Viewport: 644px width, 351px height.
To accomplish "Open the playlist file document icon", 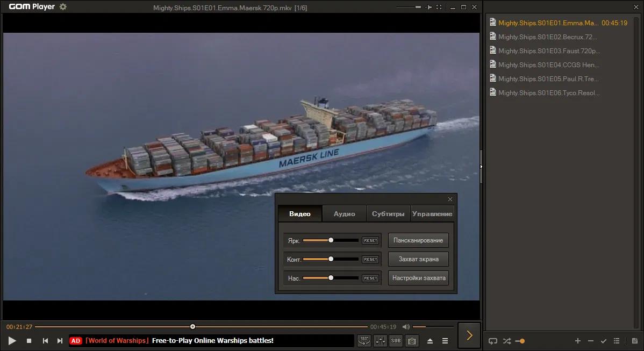I will 634,341.
